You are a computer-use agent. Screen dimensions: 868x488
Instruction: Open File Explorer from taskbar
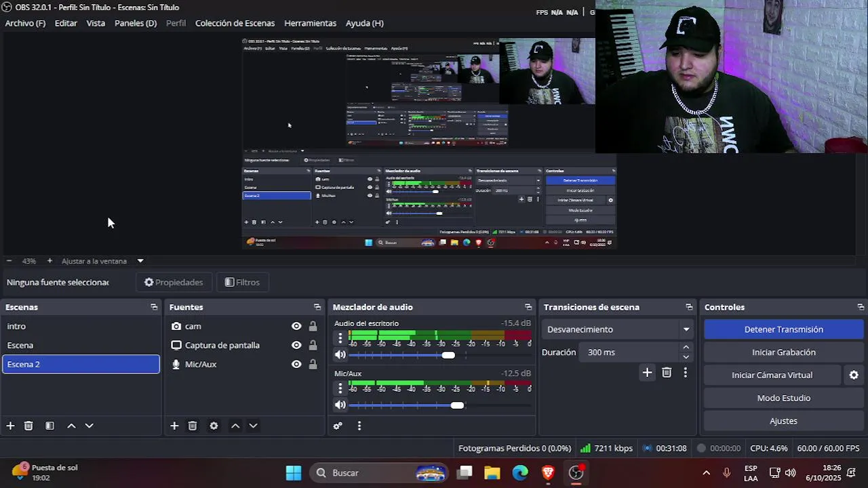(x=492, y=473)
